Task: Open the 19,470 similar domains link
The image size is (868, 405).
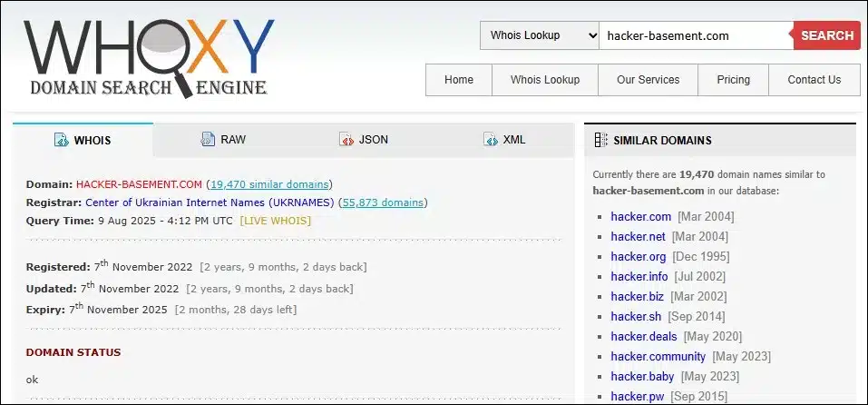Action: (x=269, y=184)
